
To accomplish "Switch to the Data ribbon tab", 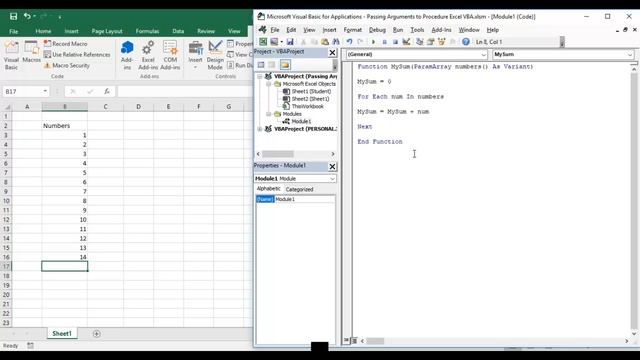I will click(x=178, y=31).
